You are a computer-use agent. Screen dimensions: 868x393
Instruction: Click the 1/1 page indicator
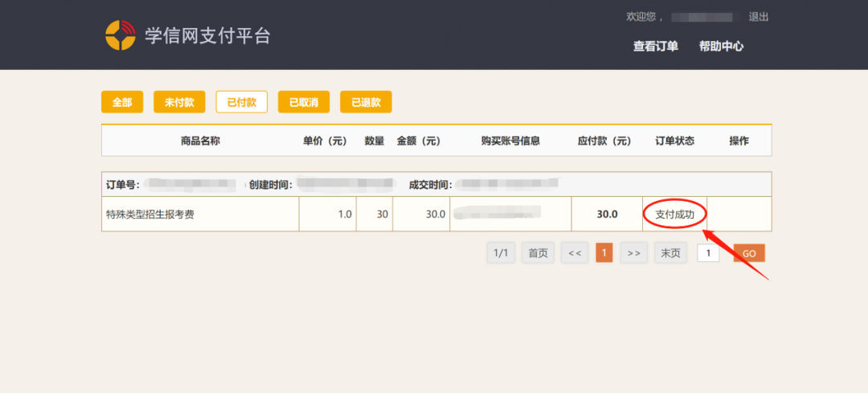coord(501,253)
